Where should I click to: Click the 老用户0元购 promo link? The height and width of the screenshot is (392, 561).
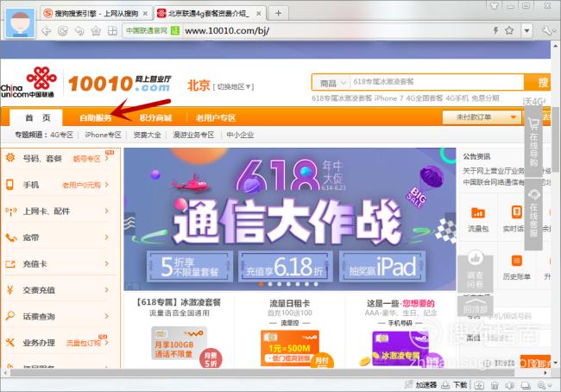point(81,185)
